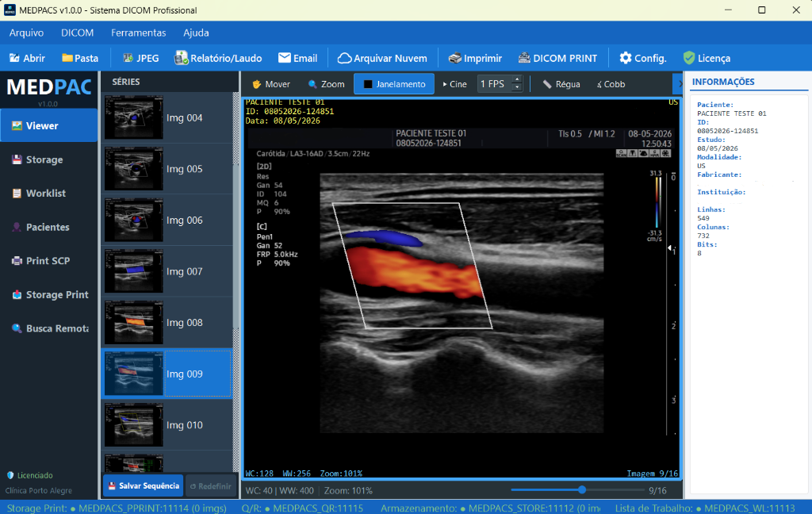Open the Ajuda menu

tap(196, 33)
